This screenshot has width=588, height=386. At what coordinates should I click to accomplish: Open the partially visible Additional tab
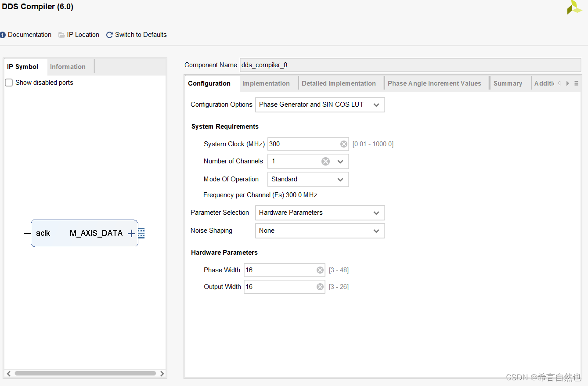point(544,83)
